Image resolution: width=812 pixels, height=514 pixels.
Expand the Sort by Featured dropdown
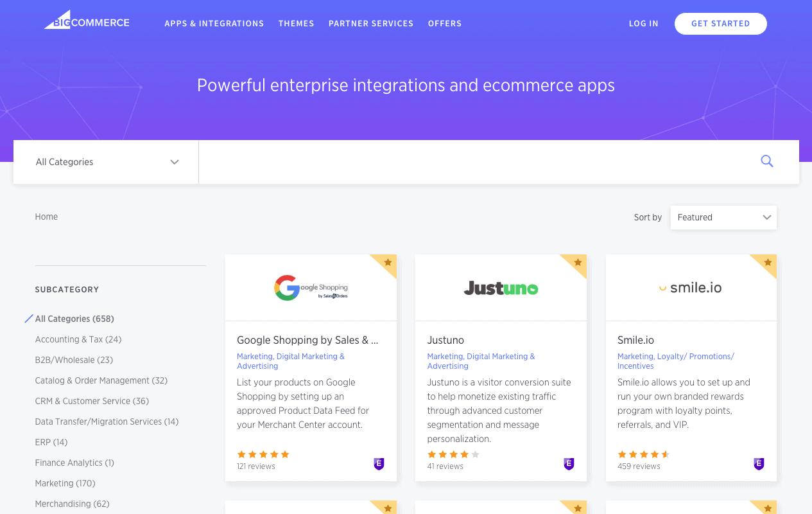(x=723, y=217)
